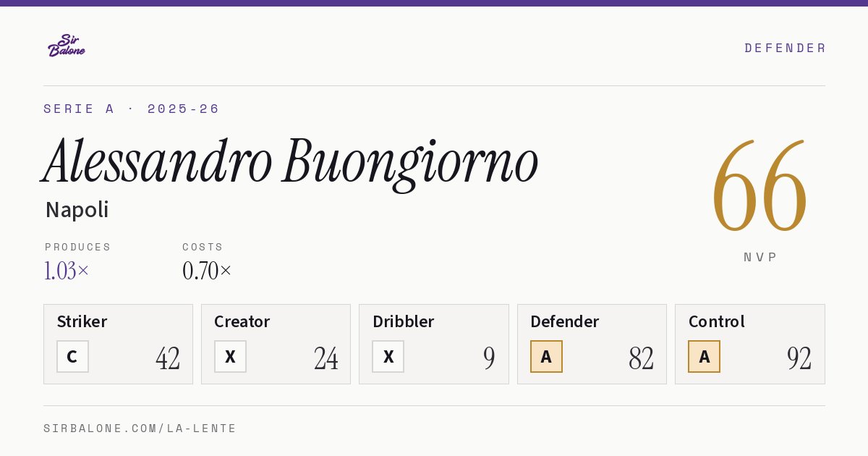Click the Defender card title
Image resolution: width=868 pixels, height=456 pixels.
(x=564, y=321)
